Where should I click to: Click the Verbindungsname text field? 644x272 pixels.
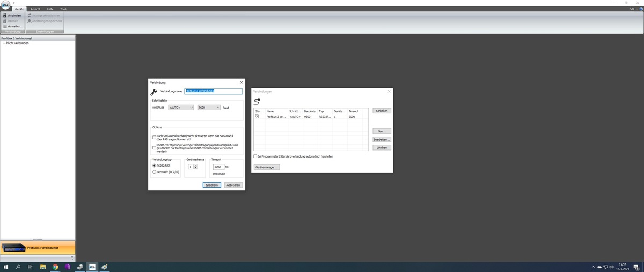[213, 91]
